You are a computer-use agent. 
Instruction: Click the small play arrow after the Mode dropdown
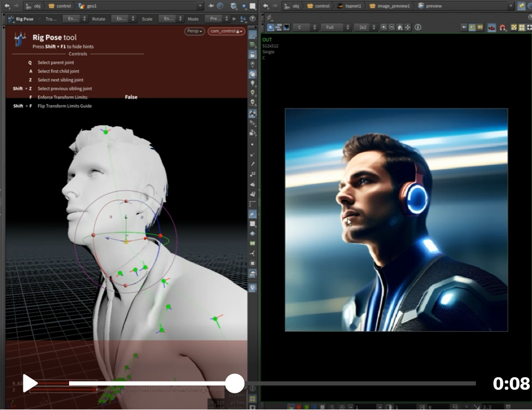(x=234, y=19)
